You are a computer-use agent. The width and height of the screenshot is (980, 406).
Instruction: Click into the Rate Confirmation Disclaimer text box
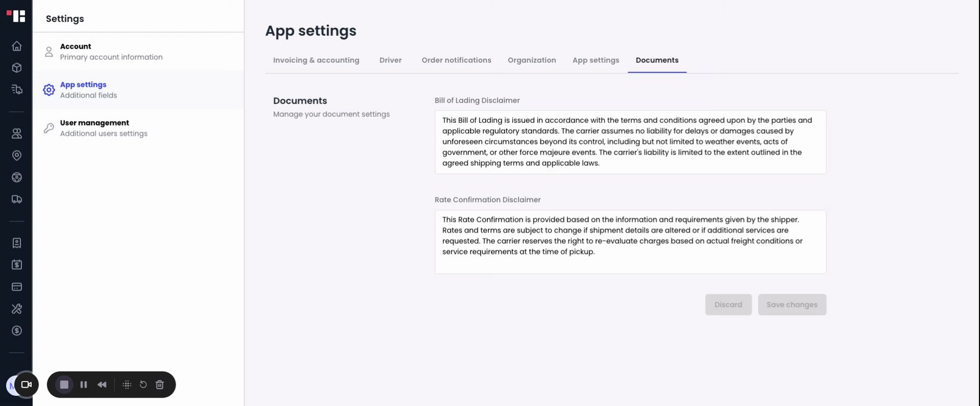click(x=630, y=241)
